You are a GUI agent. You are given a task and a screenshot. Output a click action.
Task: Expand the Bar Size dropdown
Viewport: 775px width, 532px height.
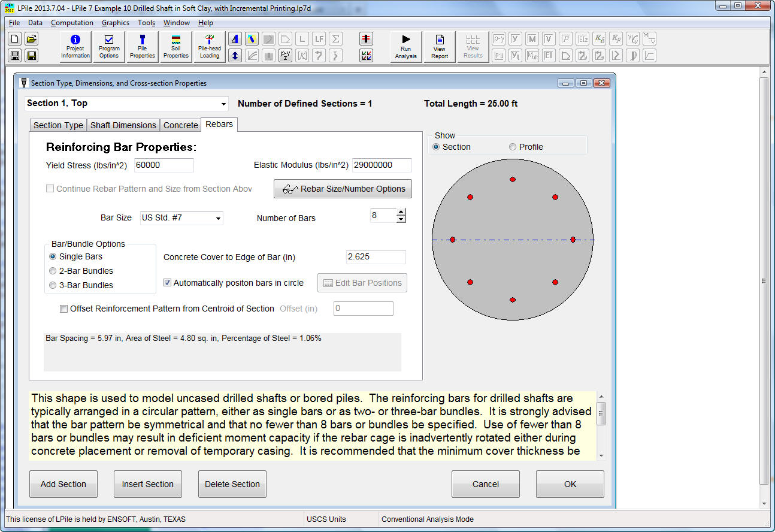click(218, 218)
